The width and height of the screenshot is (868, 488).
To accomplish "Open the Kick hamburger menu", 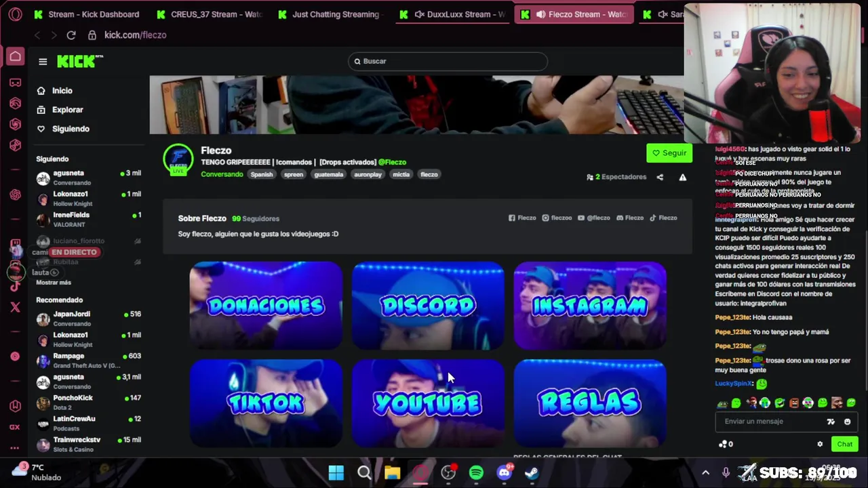I will pyautogui.click(x=43, y=62).
